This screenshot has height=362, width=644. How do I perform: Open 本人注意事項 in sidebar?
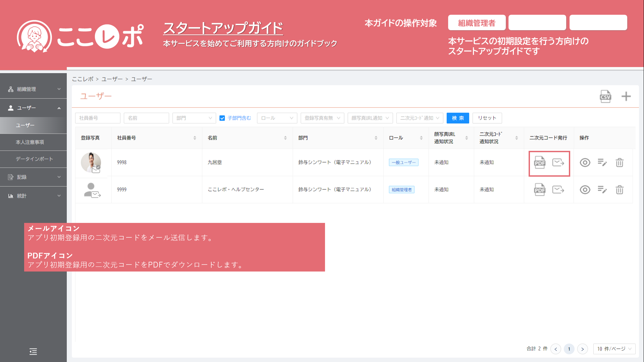[x=30, y=142]
